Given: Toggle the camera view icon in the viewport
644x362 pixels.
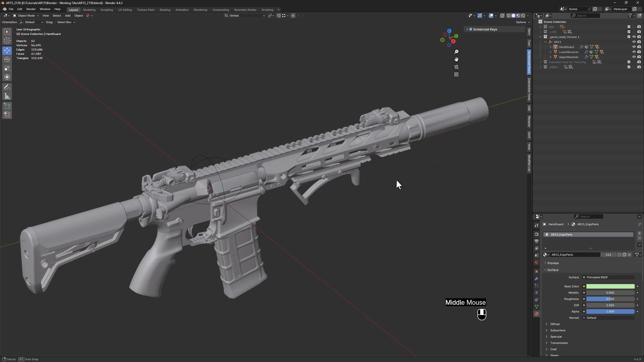Looking at the screenshot, I should click(x=456, y=67).
